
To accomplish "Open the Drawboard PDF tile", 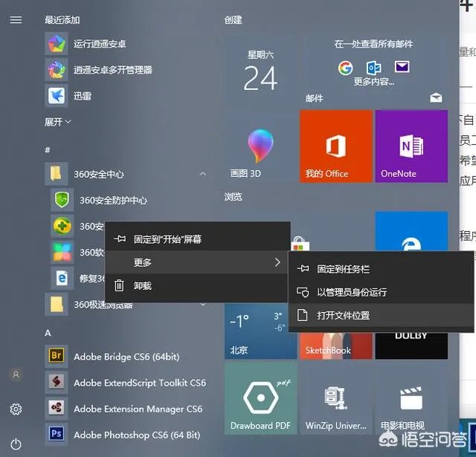I will [x=260, y=398].
